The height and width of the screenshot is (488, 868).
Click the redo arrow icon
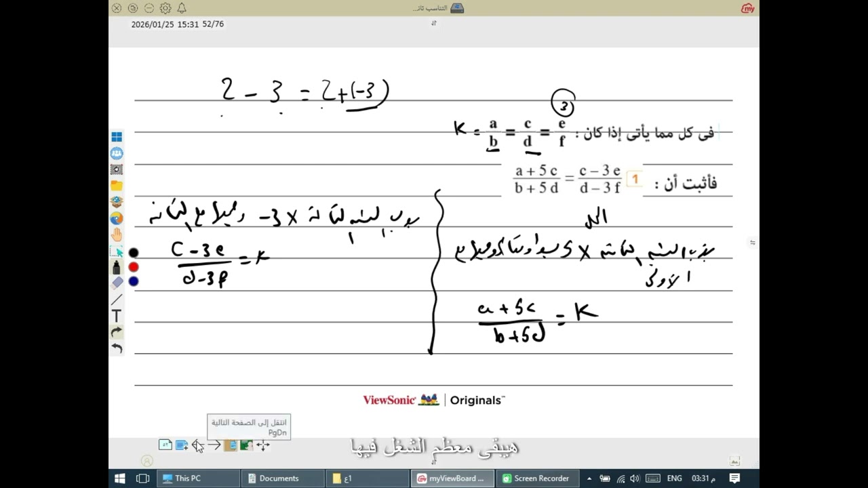point(117,332)
